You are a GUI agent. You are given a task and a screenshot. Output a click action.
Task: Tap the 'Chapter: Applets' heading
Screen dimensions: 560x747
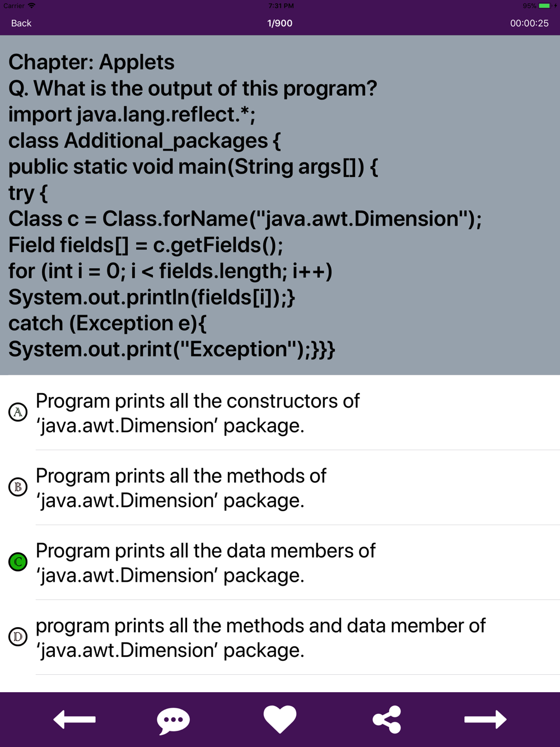click(x=91, y=62)
